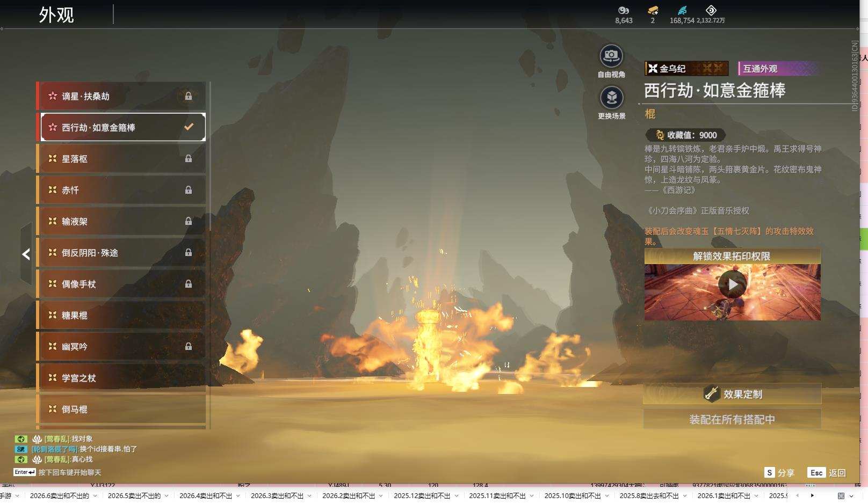Viewport: 868px width, 504px height.
Task: Click 解锁效果拓印权限 banner
Action: click(x=732, y=256)
